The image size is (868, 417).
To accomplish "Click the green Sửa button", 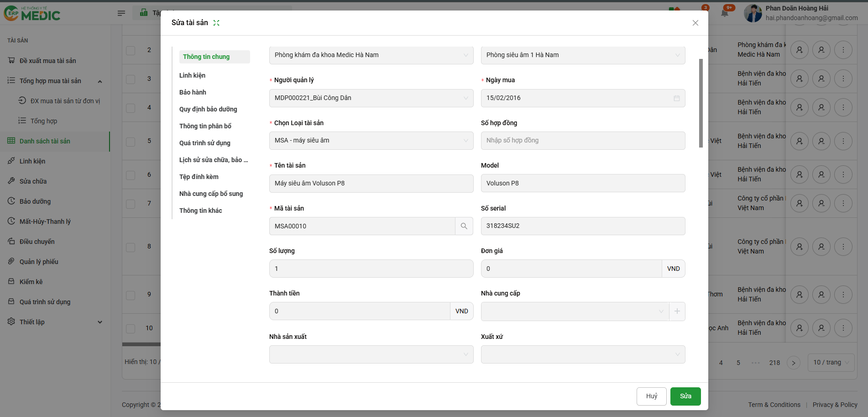I will [685, 396].
